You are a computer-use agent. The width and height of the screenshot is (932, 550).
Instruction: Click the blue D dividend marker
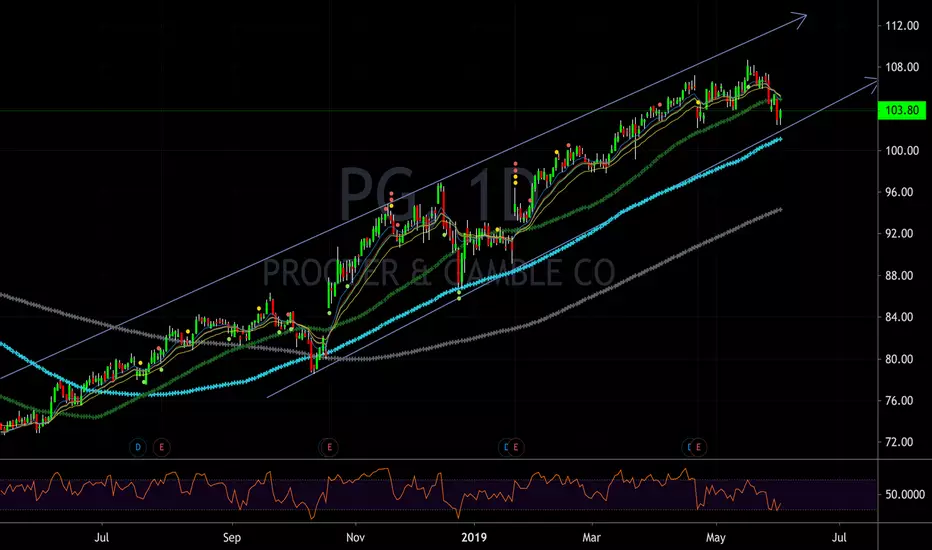138,447
